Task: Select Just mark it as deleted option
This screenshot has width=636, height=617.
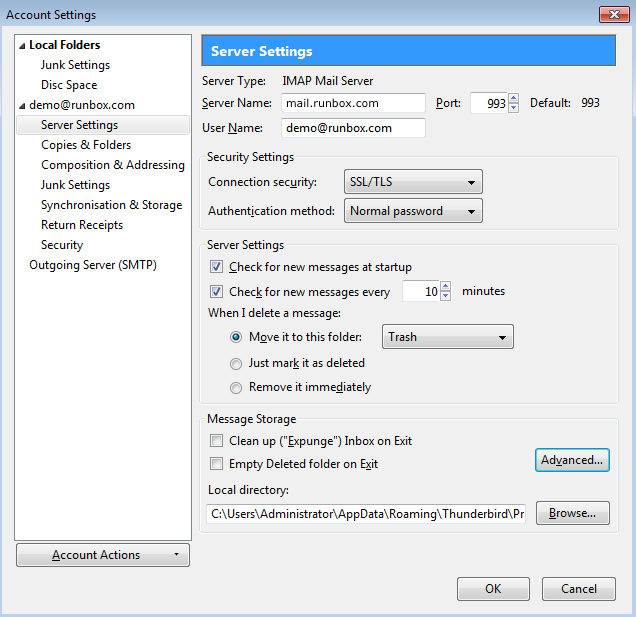Action: (236, 363)
